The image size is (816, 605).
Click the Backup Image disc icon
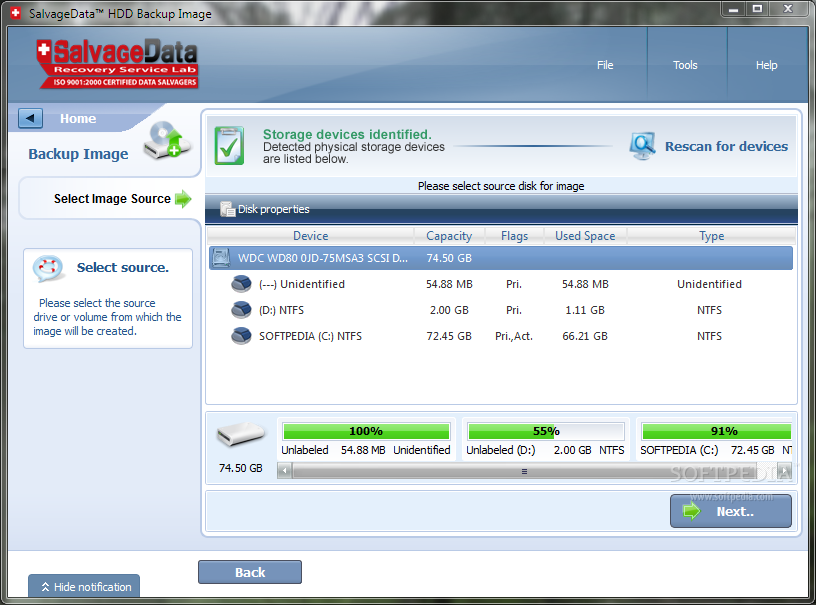tap(167, 140)
